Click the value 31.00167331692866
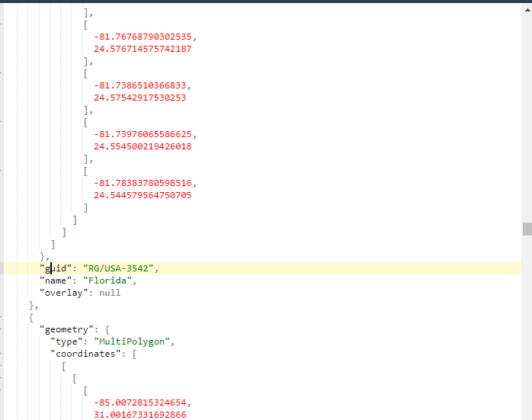 [140, 415]
